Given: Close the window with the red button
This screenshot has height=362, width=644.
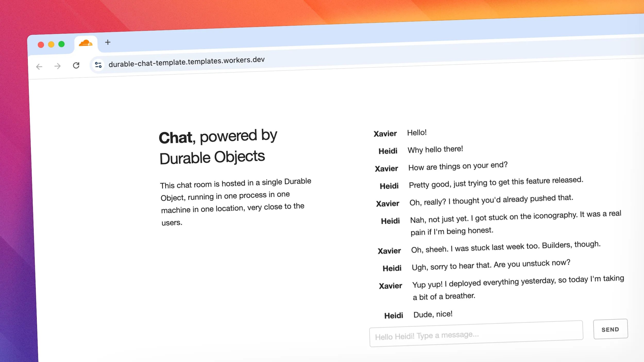Looking at the screenshot, I should [41, 45].
